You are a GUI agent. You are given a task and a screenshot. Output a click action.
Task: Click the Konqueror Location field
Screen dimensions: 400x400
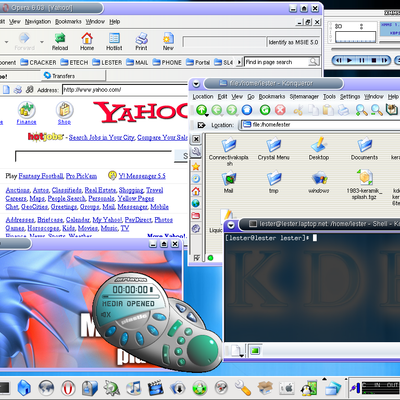320,125
